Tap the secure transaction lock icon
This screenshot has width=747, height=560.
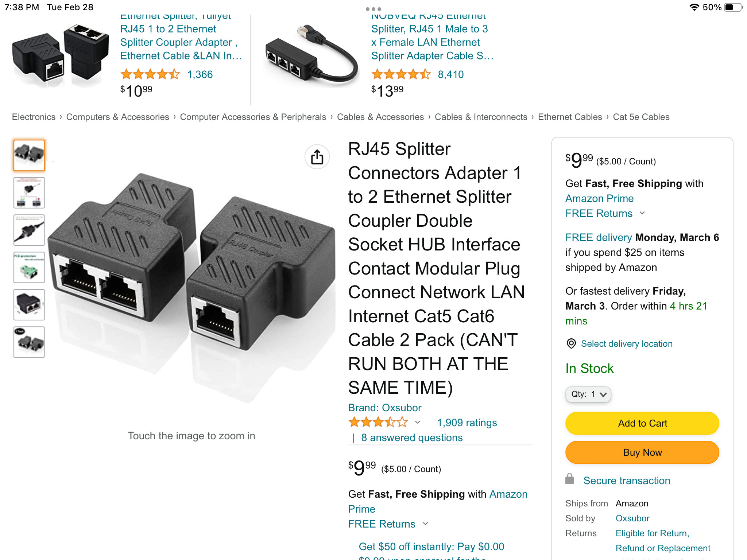[569, 479]
